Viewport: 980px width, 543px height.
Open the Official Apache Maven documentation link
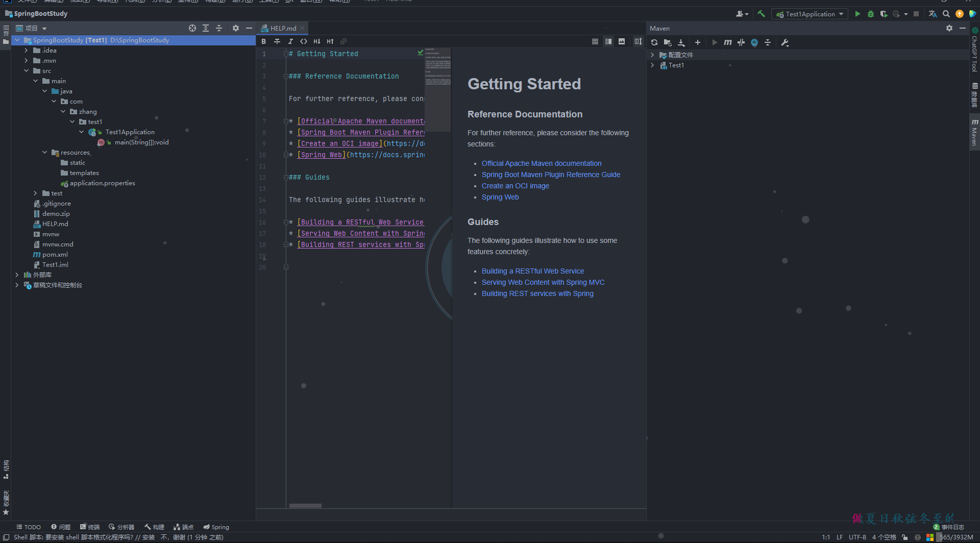(x=542, y=163)
